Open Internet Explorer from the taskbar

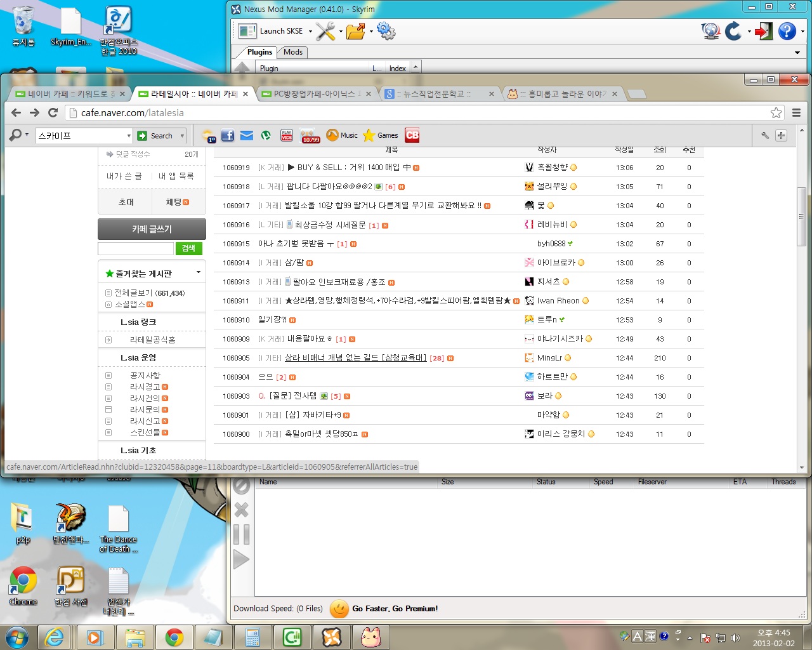point(56,637)
